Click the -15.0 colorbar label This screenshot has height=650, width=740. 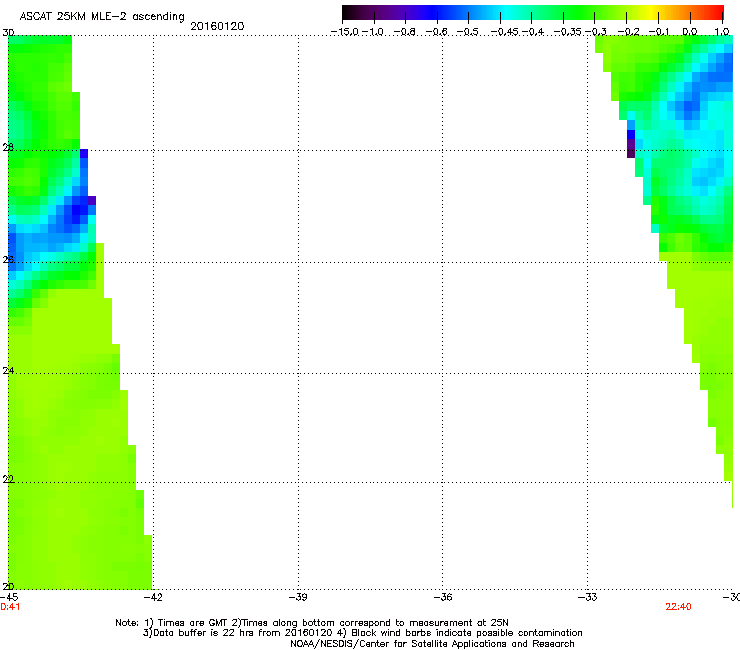coord(345,32)
